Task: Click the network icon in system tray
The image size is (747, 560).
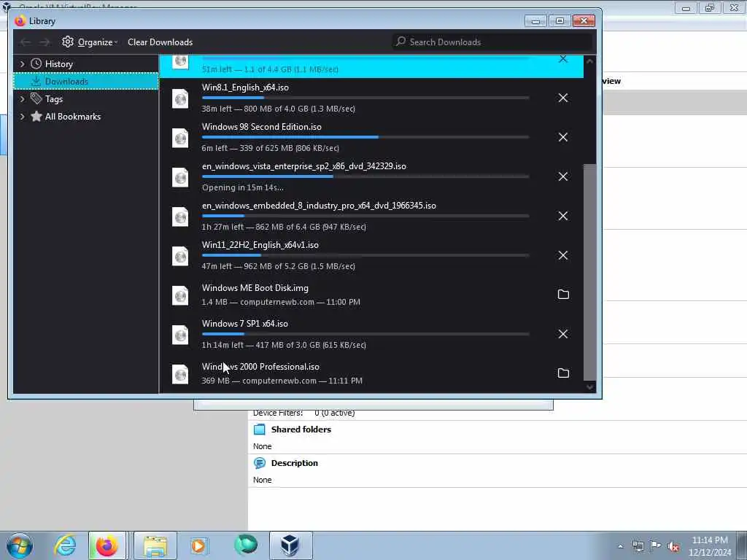Action: 638,547
